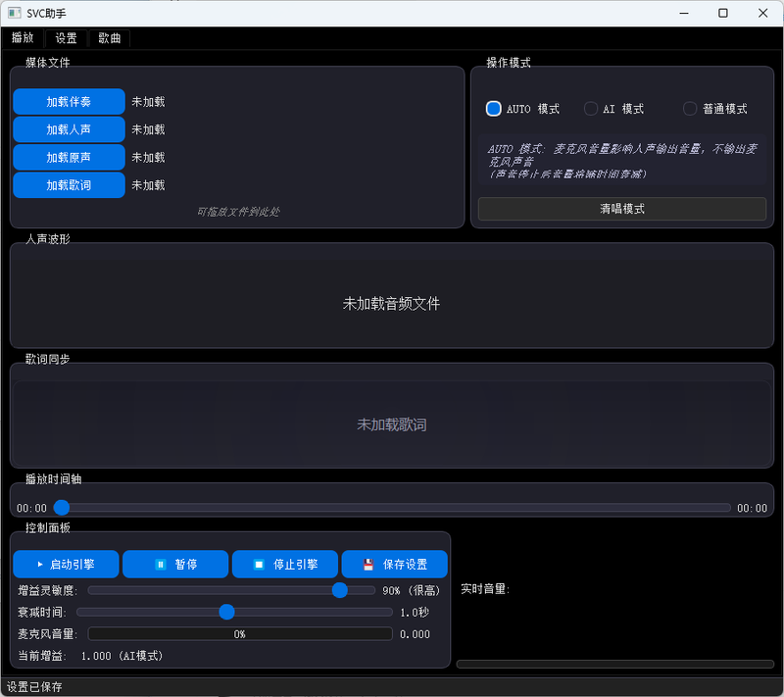Click the 实时音量 level bar
The height and width of the screenshot is (697, 784).
point(615,664)
